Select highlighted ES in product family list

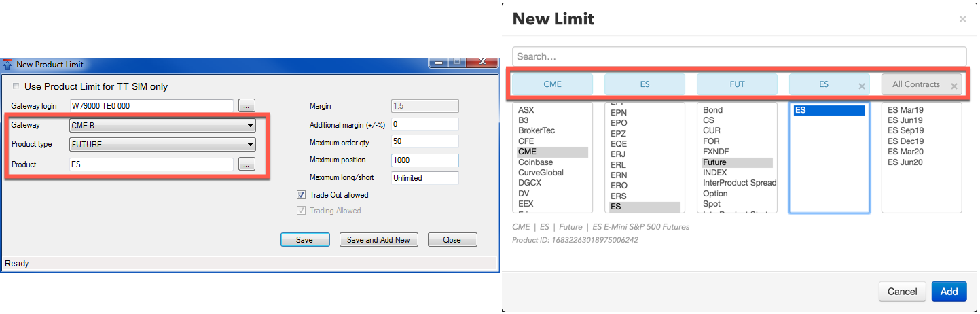644,207
